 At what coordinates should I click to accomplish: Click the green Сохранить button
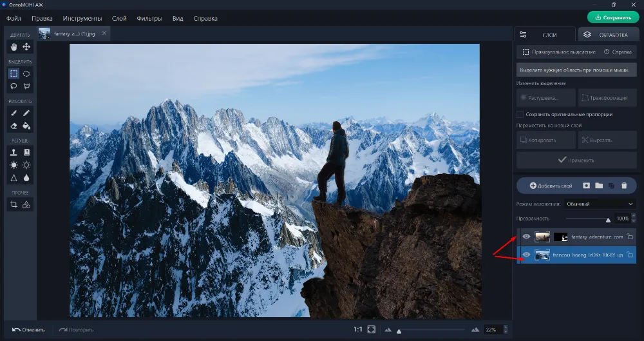point(612,17)
